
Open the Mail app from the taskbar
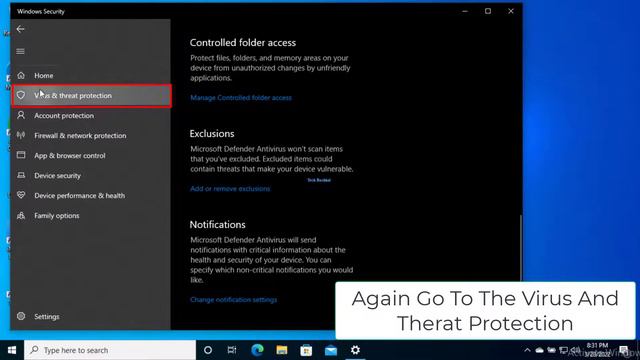(x=331, y=350)
